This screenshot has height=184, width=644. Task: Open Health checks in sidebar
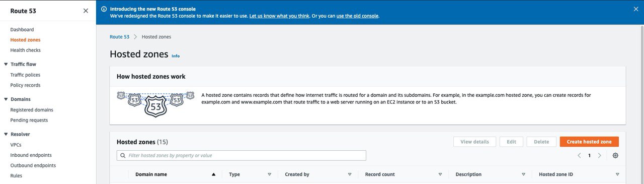[x=25, y=50]
